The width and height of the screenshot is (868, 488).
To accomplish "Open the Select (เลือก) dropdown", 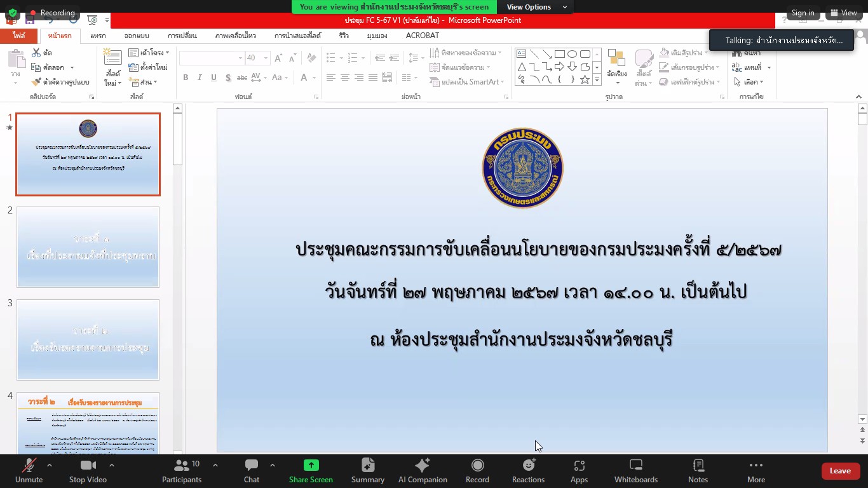I will pyautogui.click(x=749, y=82).
